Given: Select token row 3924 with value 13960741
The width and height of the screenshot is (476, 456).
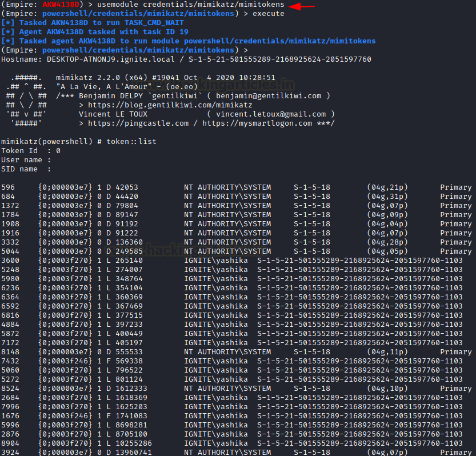Looking at the screenshot, I should coord(237,453).
